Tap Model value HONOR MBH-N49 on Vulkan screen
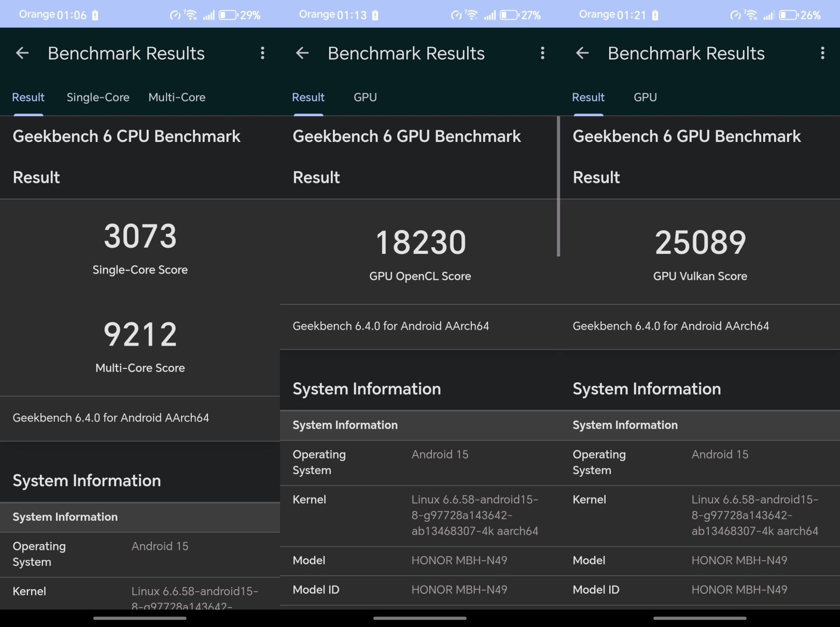The image size is (840, 627). pyautogui.click(x=739, y=560)
